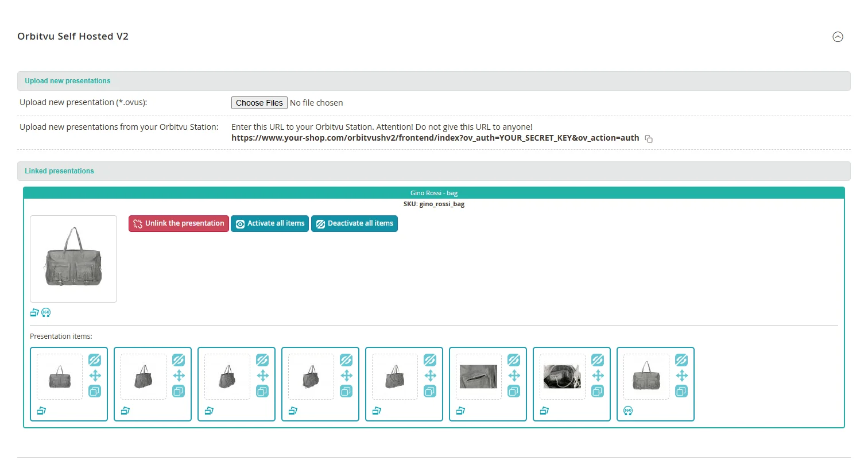Image resolution: width=868 pixels, height=476 pixels.
Task: Select the move handle on the bag interior item
Action: (598, 376)
